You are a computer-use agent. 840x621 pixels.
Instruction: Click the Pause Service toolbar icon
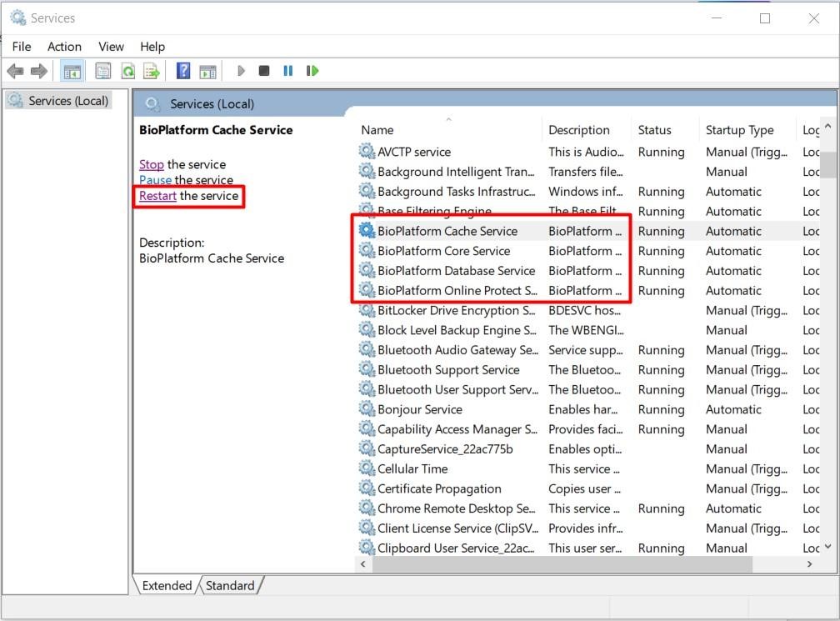(x=288, y=71)
